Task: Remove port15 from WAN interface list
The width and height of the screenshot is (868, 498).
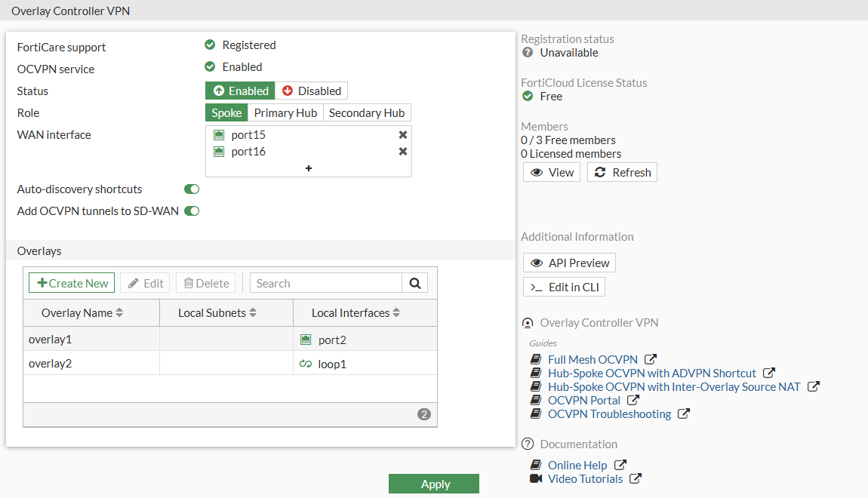Action: click(403, 135)
